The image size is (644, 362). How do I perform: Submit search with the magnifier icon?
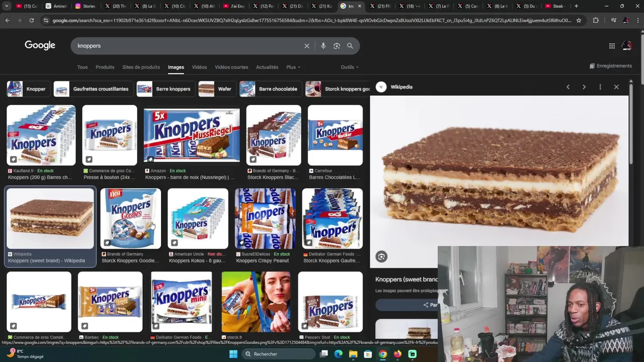350,46
